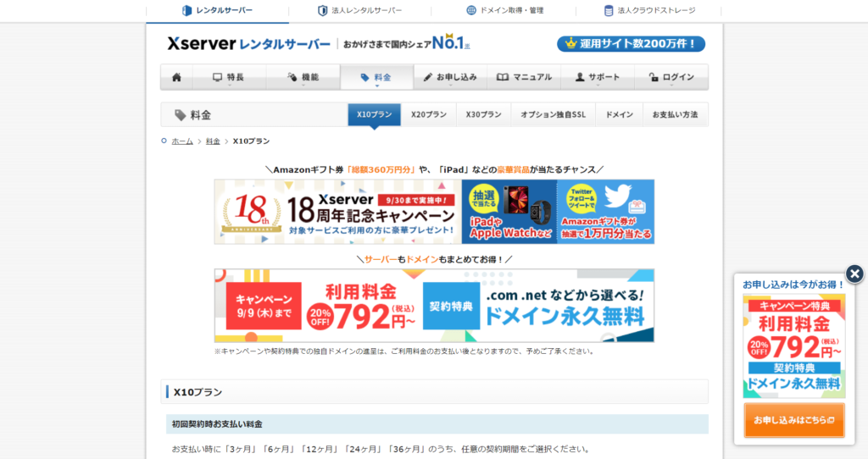Follow the ホーム breadcrumb link
The height and width of the screenshot is (459, 868).
[x=182, y=141]
